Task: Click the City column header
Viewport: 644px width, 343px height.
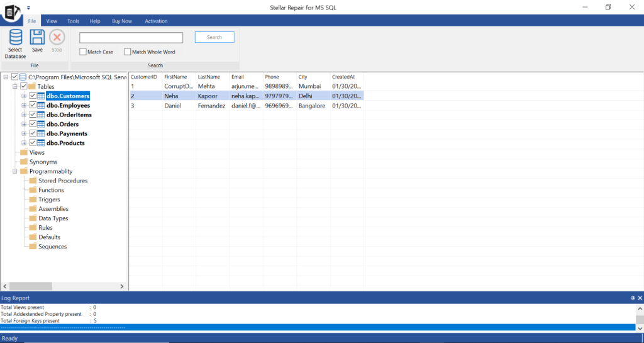Action: coord(313,77)
